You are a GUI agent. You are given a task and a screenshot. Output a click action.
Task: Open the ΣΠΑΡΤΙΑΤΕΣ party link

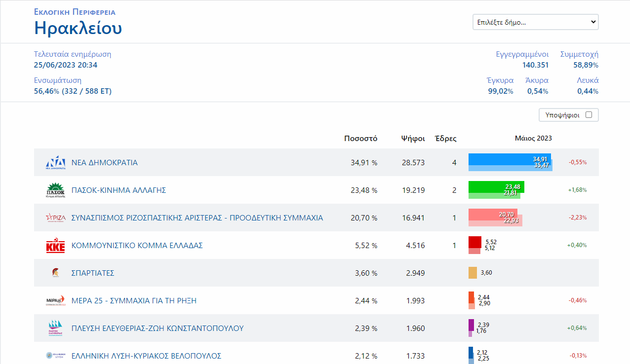pos(93,273)
